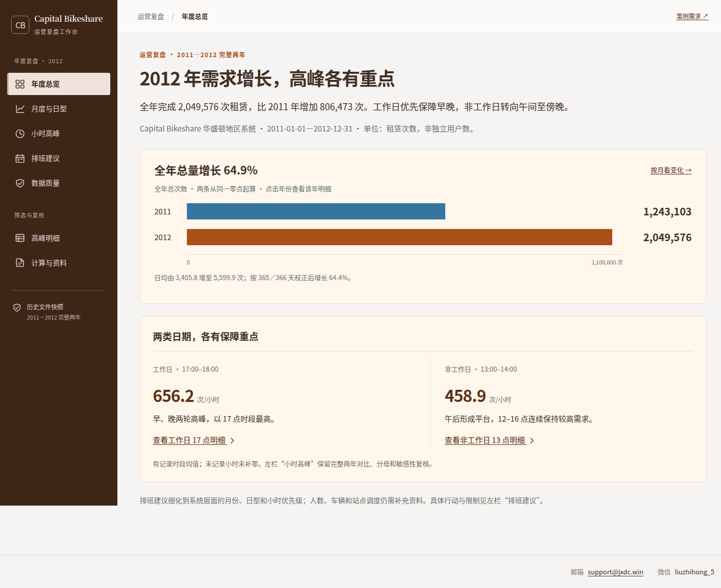The image size is (721, 588).
Task: Go to 月度与日型 page
Action: click(x=59, y=109)
